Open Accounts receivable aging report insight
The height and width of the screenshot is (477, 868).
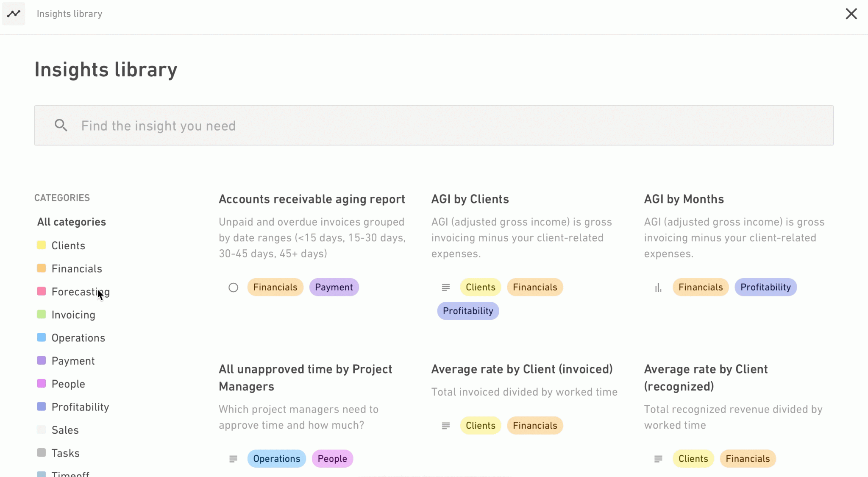tap(312, 199)
